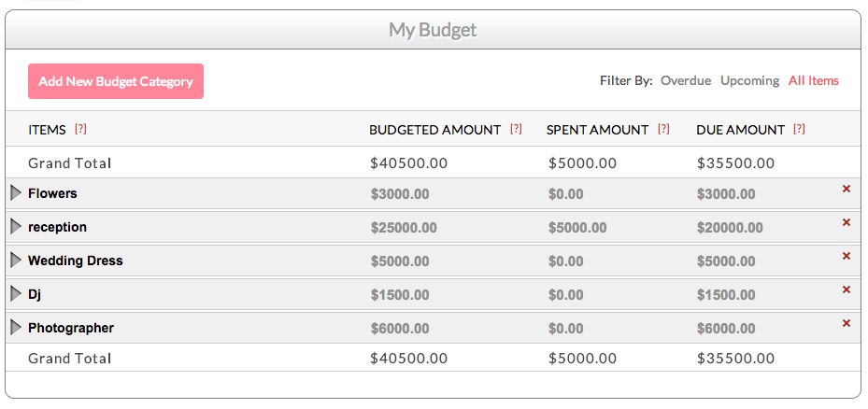
Task: Open help icon next to ITEMS
Action: point(80,129)
